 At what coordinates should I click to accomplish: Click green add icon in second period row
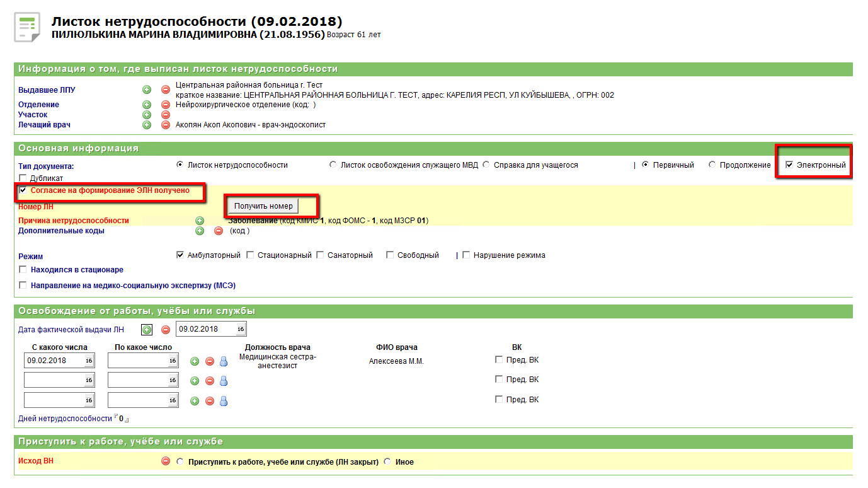(195, 381)
